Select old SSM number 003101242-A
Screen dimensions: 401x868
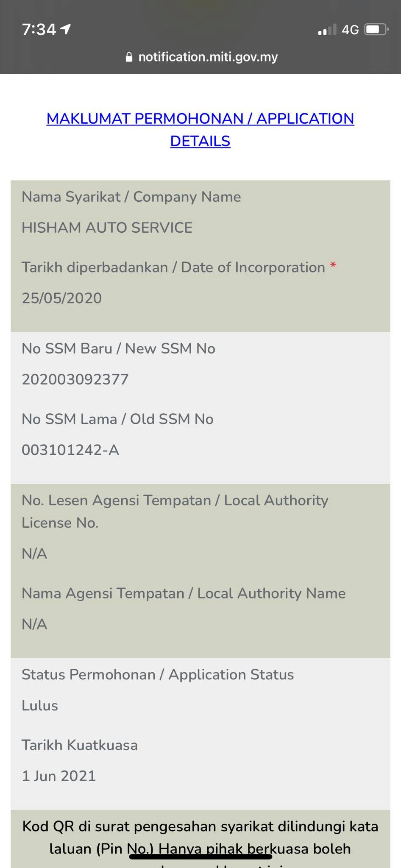(x=70, y=450)
